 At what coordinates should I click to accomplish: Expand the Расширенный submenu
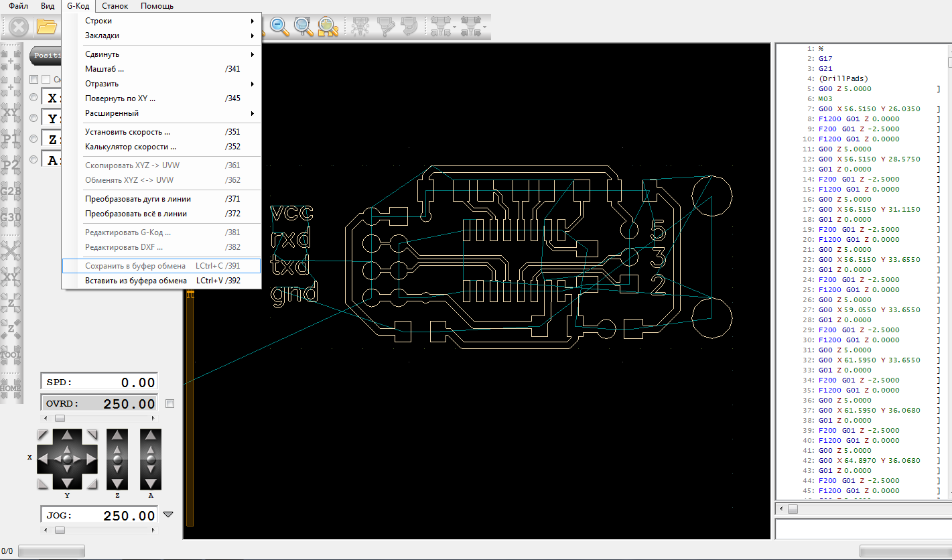(x=161, y=113)
